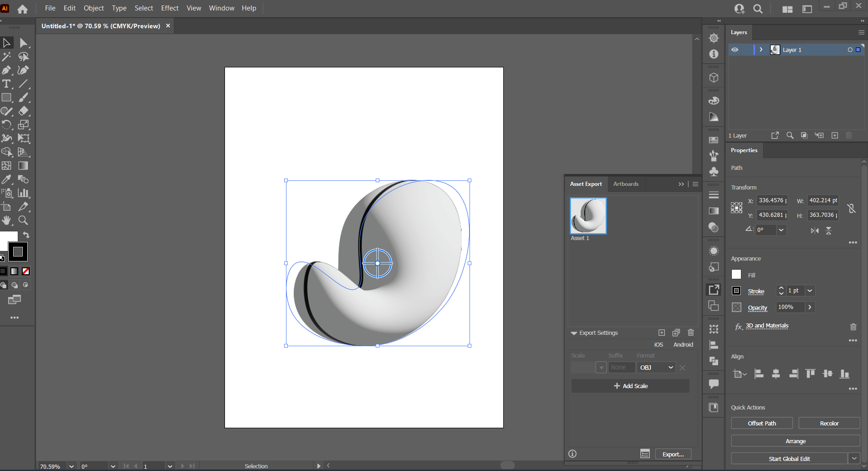868x471 pixels.
Task: Open the rotation angle dropdown in Transform
Action: click(x=782, y=230)
